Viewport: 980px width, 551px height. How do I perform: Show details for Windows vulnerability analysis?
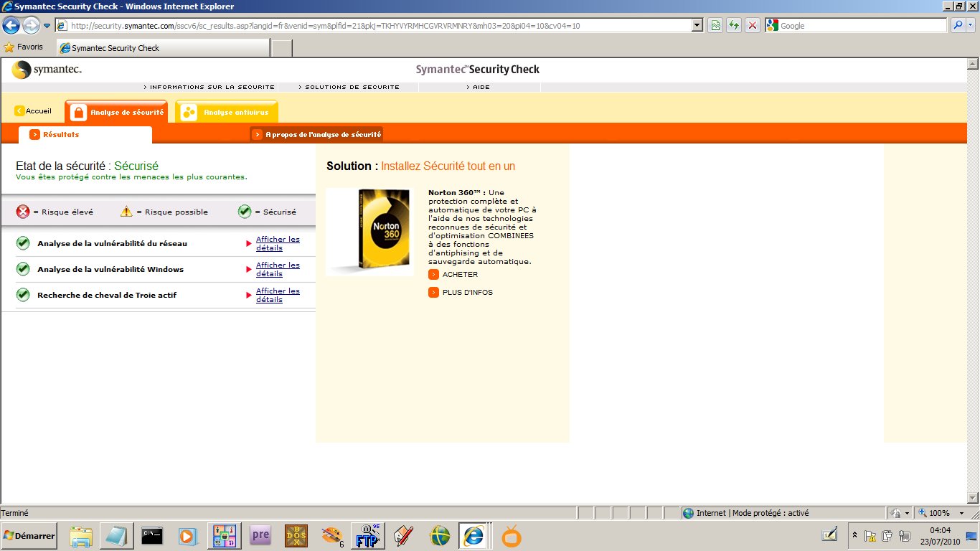point(278,269)
